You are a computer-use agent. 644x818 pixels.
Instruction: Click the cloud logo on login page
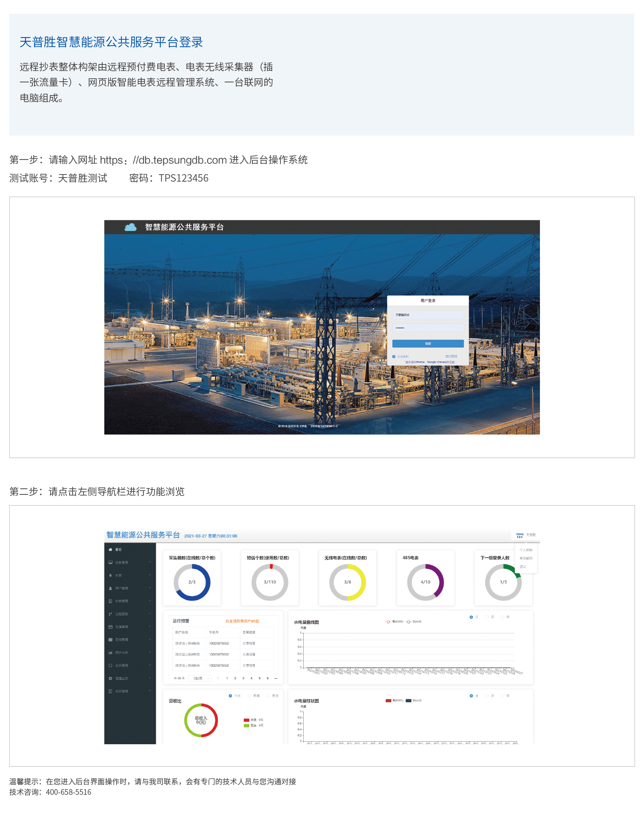click(130, 227)
